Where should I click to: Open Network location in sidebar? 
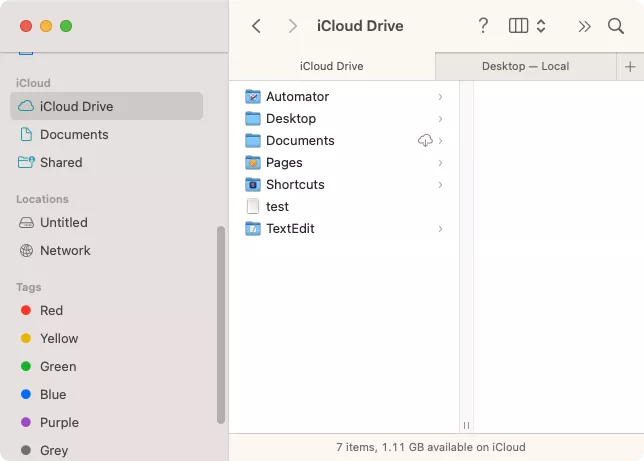65,250
